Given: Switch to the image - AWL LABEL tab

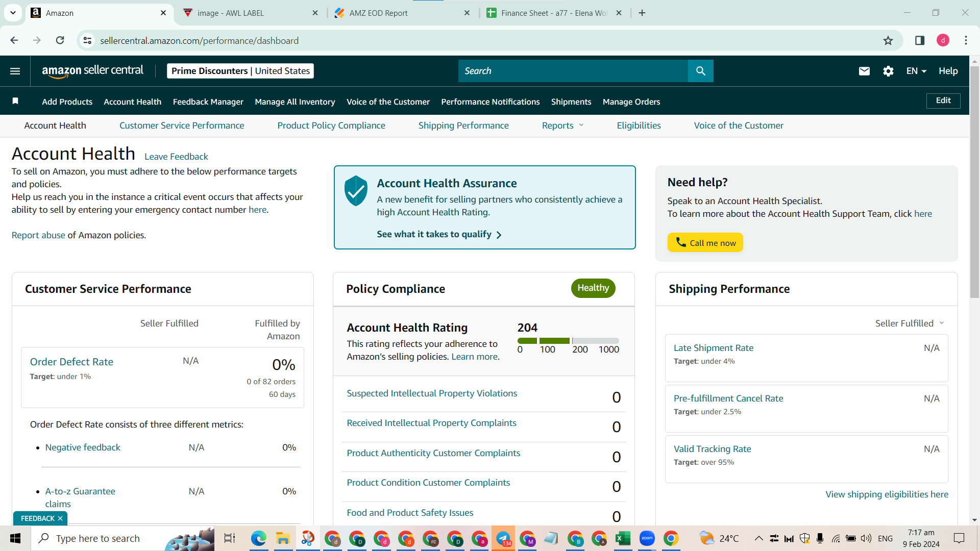Looking at the screenshot, I should (250, 13).
